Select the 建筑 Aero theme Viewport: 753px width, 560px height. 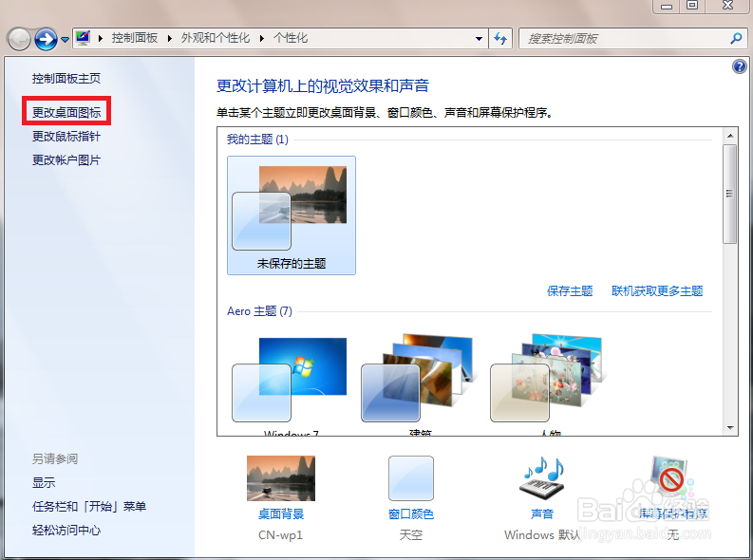[419, 382]
